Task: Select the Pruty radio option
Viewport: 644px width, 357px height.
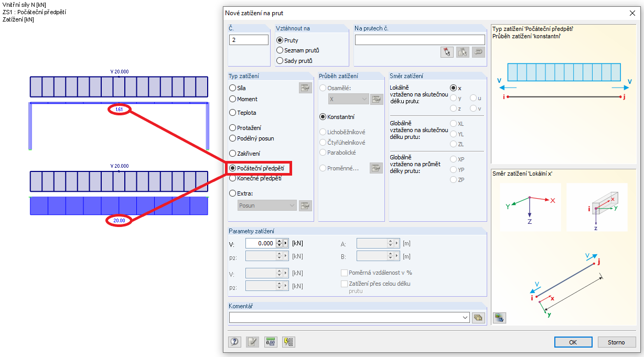Action: click(x=280, y=40)
